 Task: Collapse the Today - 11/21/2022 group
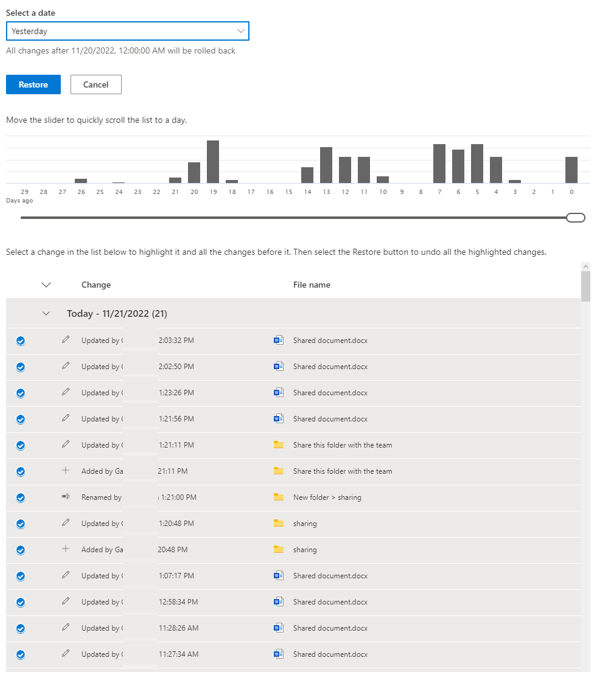click(46, 313)
